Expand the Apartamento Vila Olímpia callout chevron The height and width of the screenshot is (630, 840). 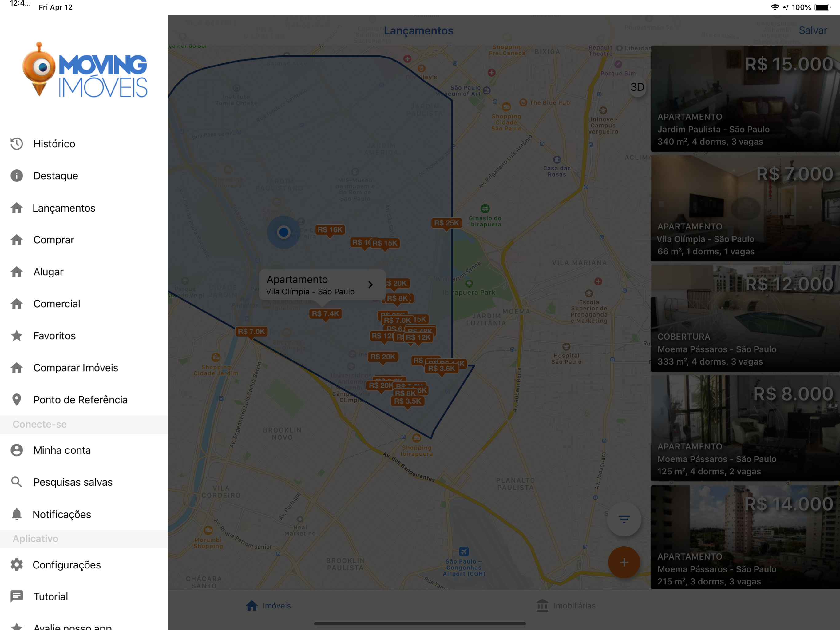point(370,285)
